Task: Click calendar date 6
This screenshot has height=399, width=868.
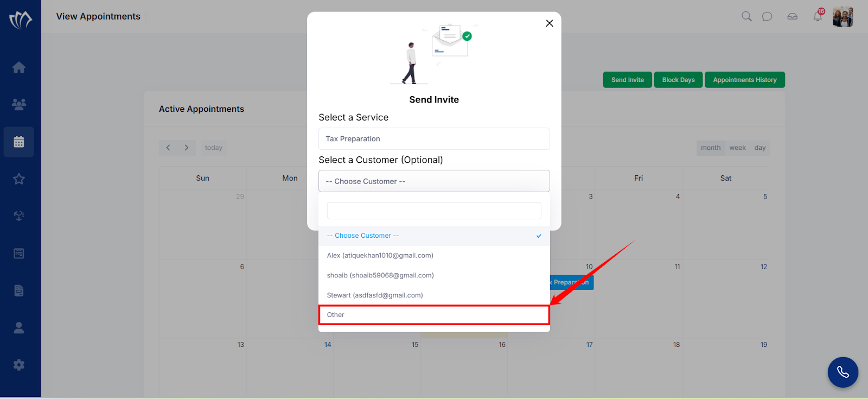Action: coord(242,267)
